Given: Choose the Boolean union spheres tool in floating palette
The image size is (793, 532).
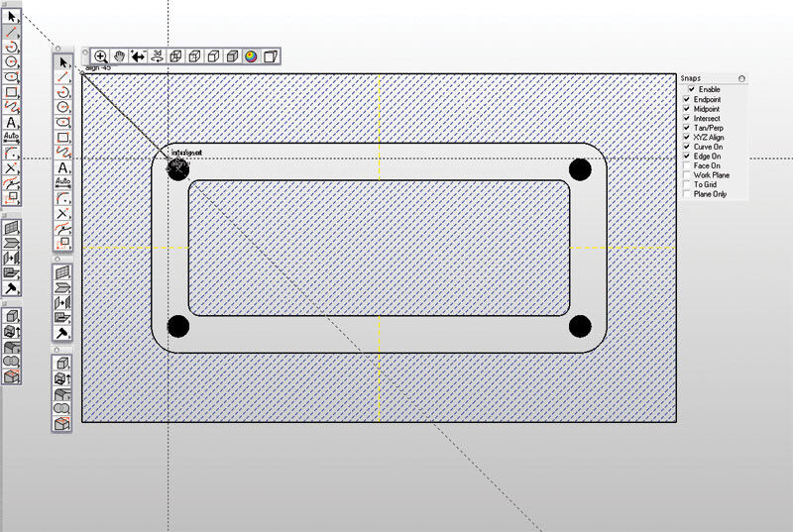Looking at the screenshot, I should pyautogui.click(x=62, y=408).
